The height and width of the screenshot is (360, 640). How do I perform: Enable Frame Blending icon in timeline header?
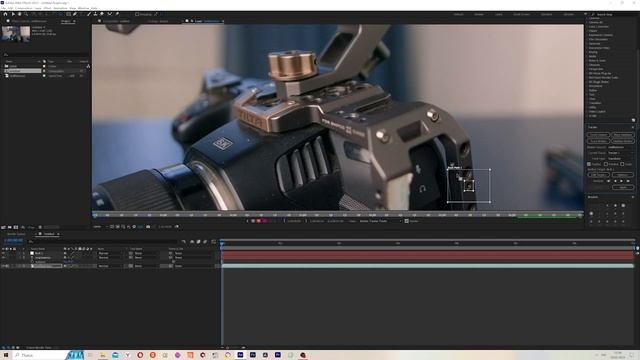click(x=198, y=242)
